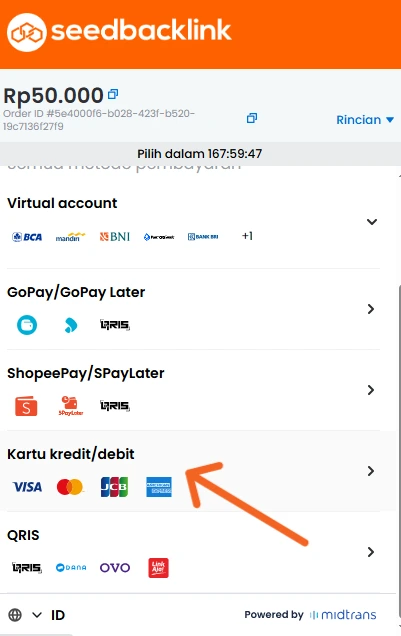
Task: Choose the Mandiri bank logo
Action: coord(71,237)
